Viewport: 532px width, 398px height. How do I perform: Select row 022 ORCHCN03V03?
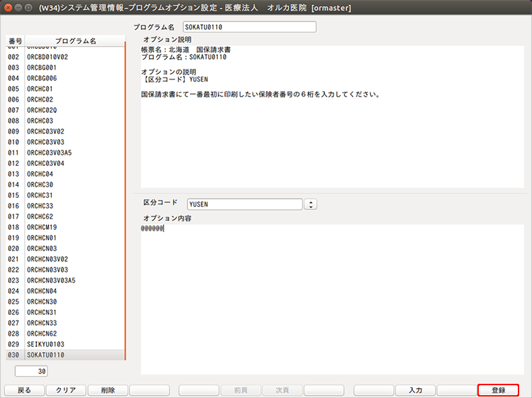[x=65, y=270]
